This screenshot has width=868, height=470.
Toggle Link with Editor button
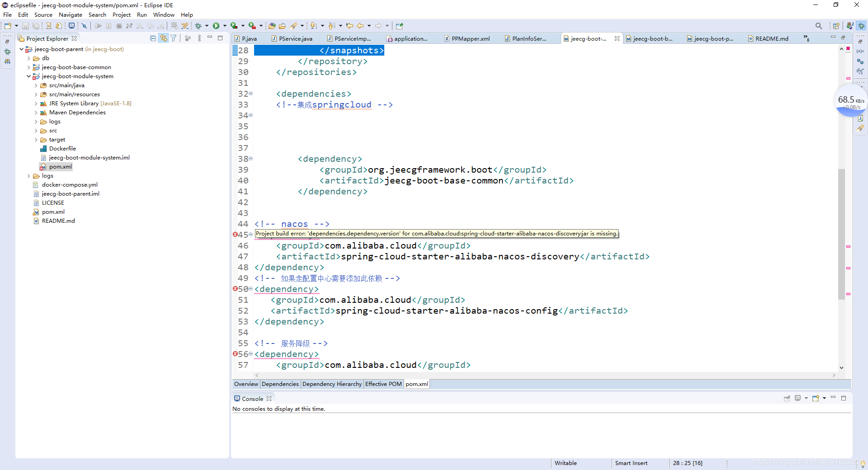click(163, 38)
